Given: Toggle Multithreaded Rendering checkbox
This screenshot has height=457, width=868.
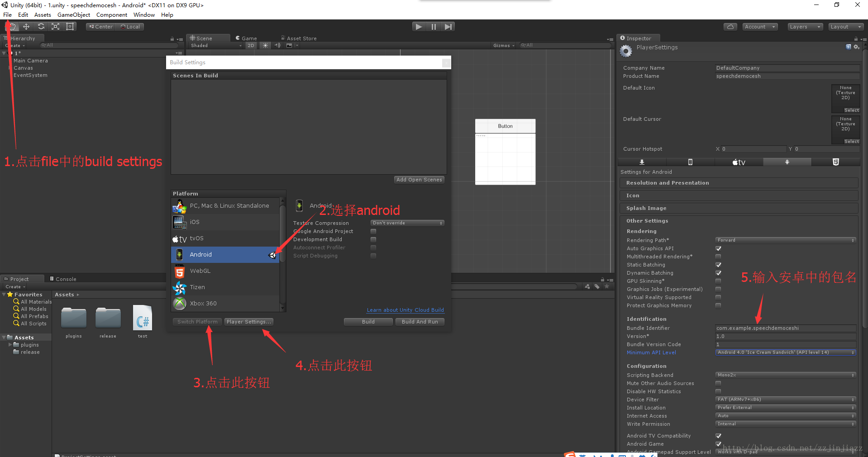Looking at the screenshot, I should point(718,257).
